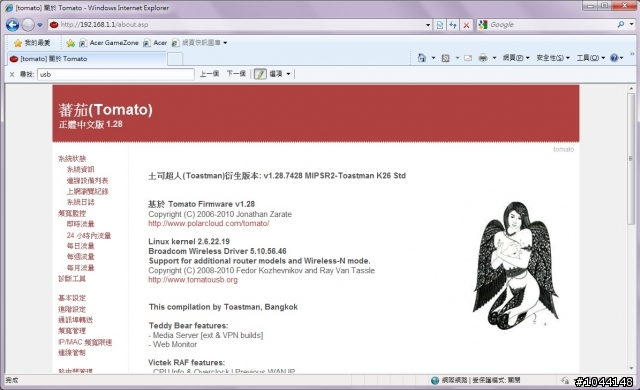Click the internet zone globe status icon
The image size is (640, 390).
pyautogui.click(x=435, y=380)
